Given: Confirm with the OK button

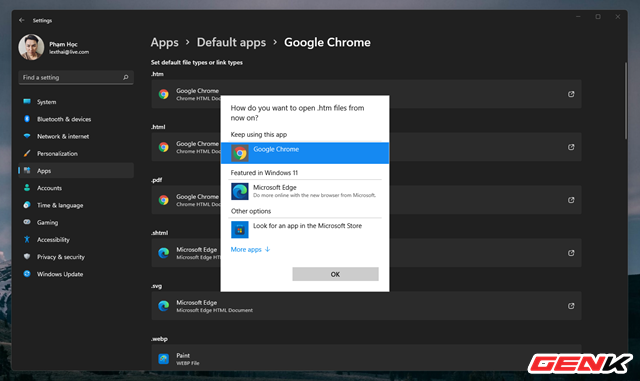Looking at the screenshot, I should point(336,274).
